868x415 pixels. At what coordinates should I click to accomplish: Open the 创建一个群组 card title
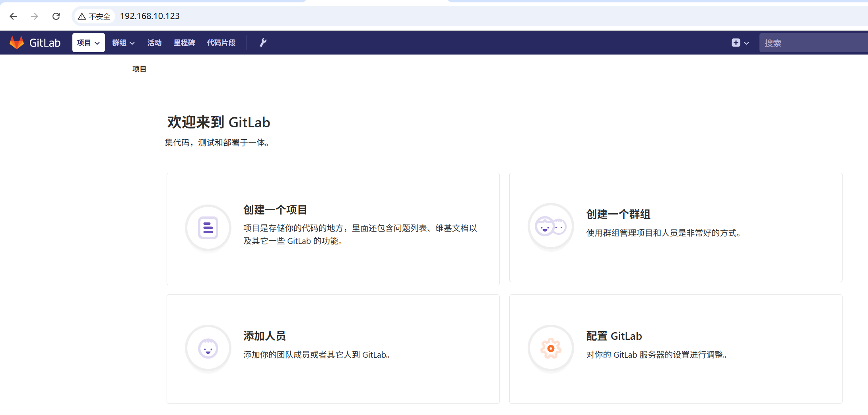click(618, 214)
